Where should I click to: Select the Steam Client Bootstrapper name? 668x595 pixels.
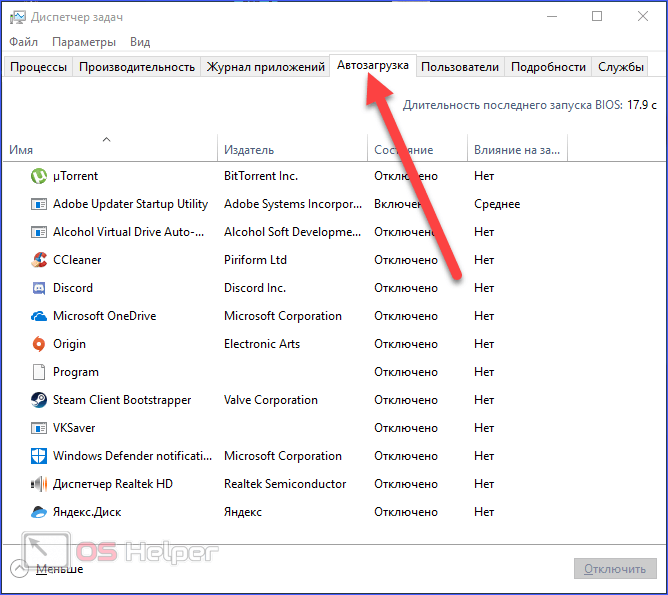point(122,400)
